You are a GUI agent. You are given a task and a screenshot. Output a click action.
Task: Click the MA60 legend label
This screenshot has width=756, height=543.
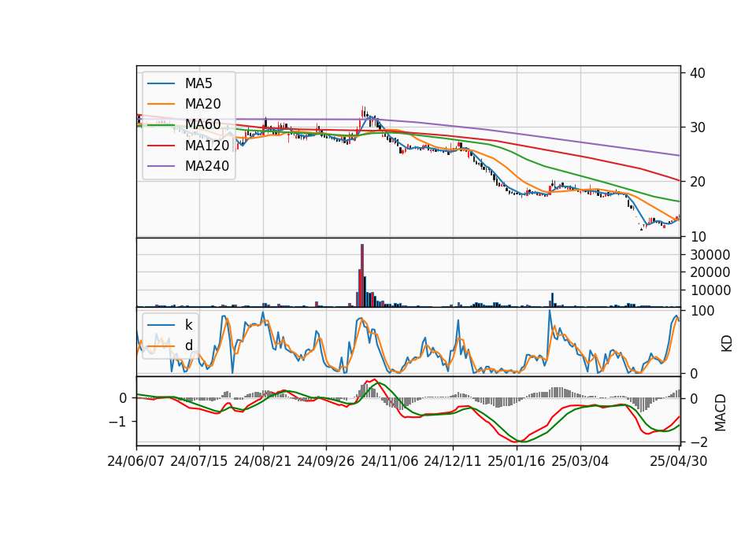point(202,124)
